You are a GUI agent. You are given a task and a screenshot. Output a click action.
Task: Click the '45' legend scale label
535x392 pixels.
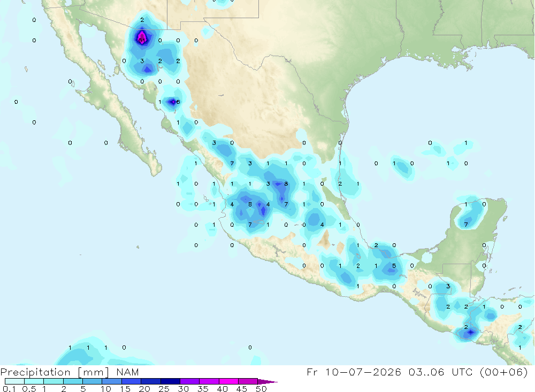tap(242, 389)
